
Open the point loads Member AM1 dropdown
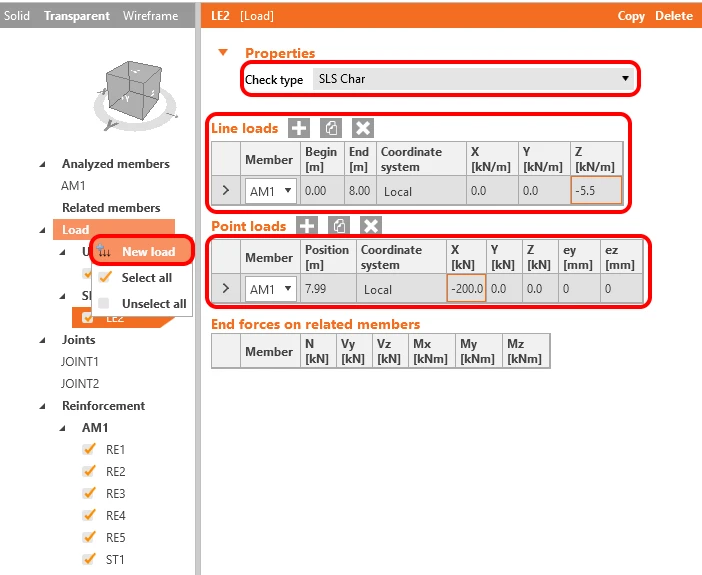(270, 289)
